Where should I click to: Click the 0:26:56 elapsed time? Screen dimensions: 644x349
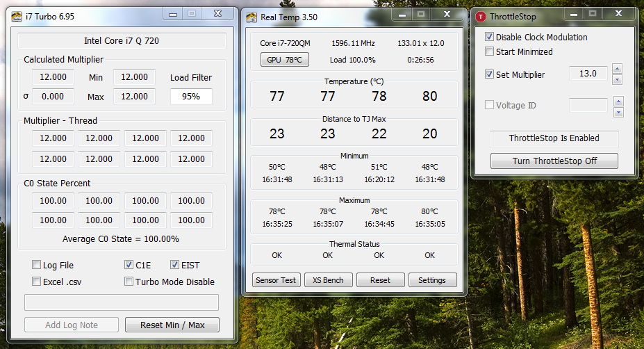(x=420, y=60)
